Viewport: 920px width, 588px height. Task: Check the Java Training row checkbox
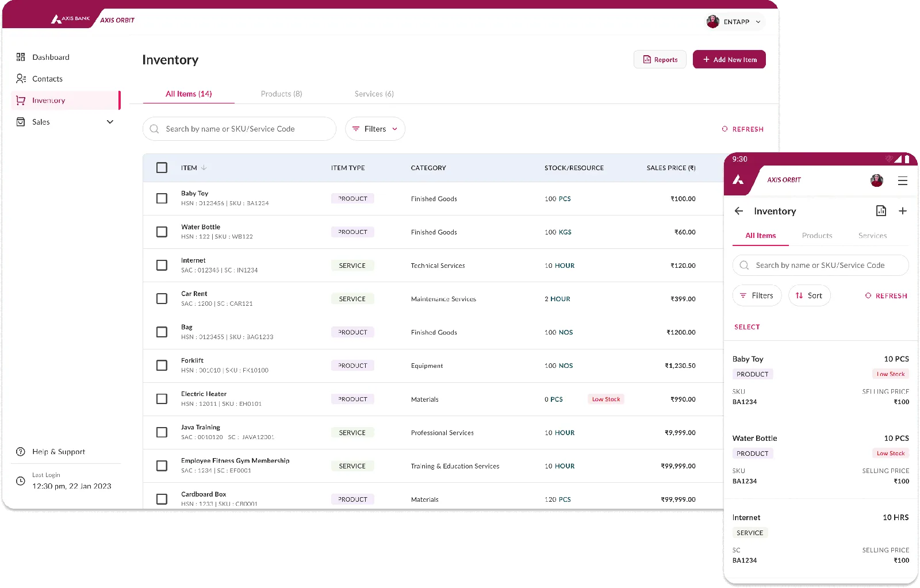point(162,432)
